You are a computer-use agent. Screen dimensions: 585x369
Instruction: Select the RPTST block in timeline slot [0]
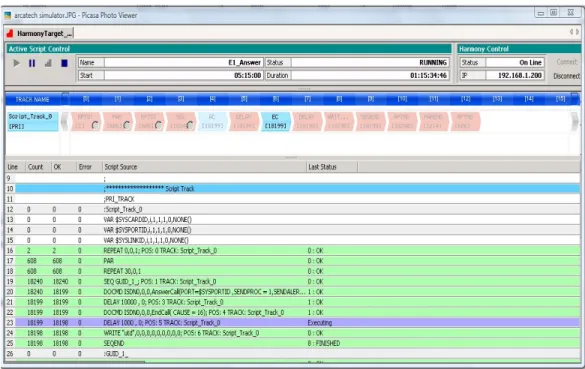click(85, 121)
